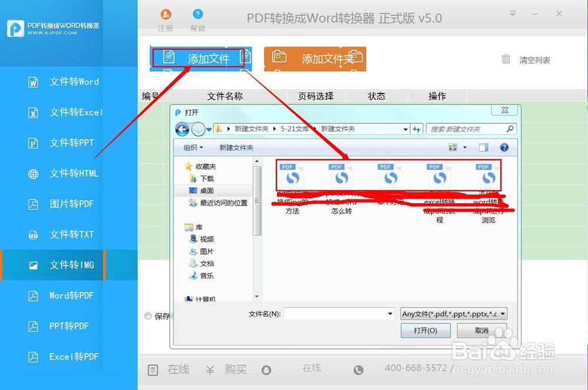Screen dimensions: 588x390
Task: Select 文件转PPT in sidebar
Action: (x=69, y=143)
